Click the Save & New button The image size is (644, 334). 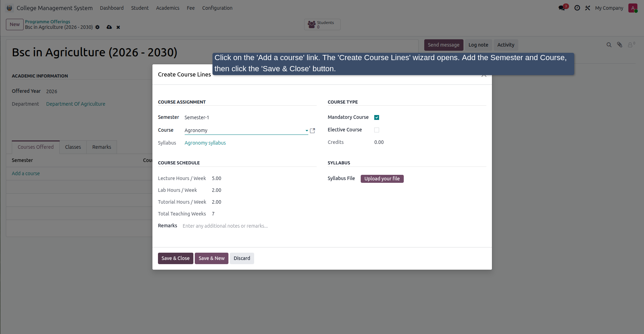(x=211, y=258)
